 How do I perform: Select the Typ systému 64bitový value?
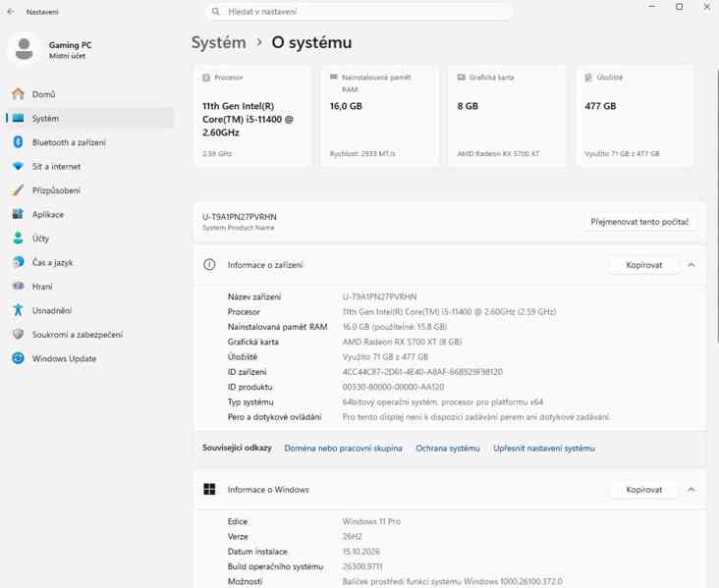point(442,401)
